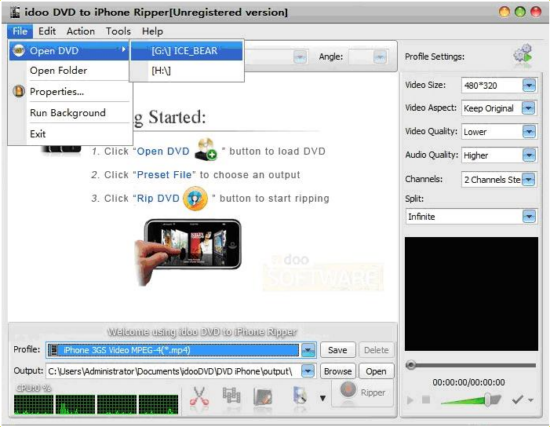Click the 00:00:00/00:00:00 time display
This screenshot has height=427, width=550.
coord(469,382)
